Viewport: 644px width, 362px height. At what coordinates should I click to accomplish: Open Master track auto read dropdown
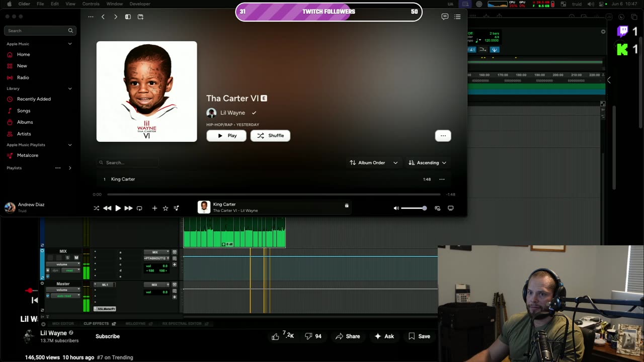coord(65,296)
